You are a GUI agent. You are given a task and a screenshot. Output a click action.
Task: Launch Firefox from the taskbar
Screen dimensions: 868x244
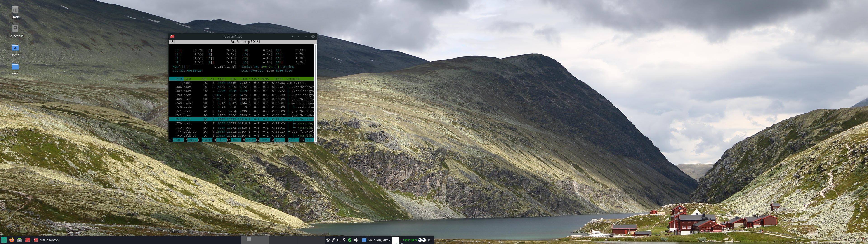(12, 240)
